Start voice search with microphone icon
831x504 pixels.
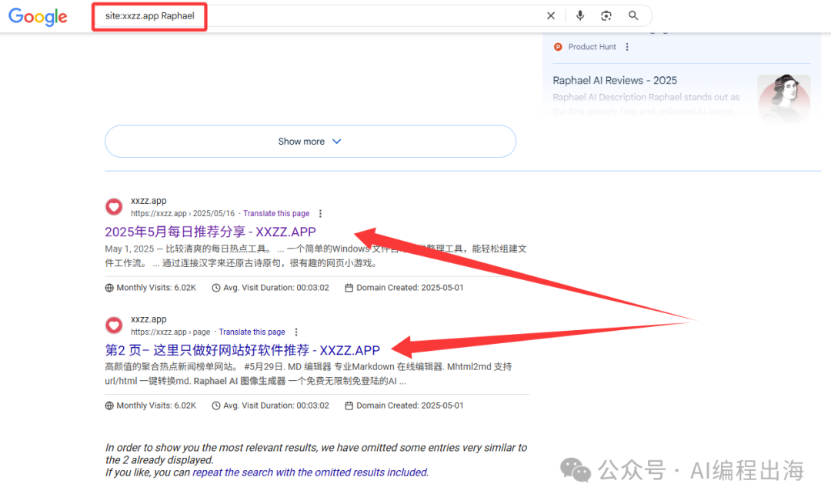[x=580, y=15]
